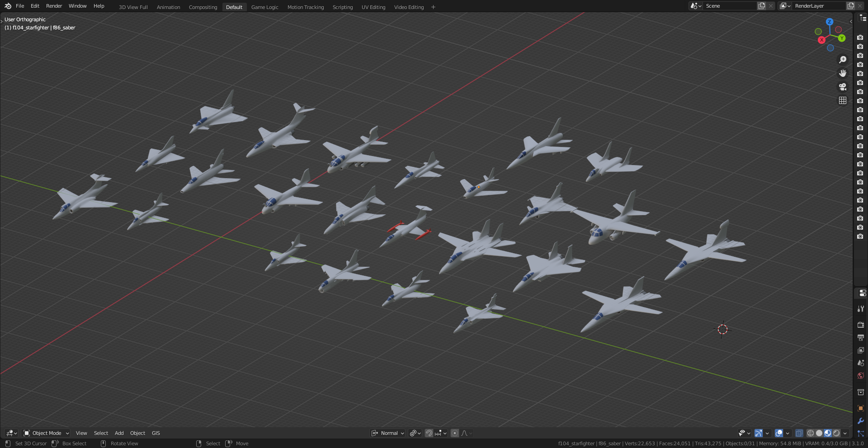Click the + button to add a new workspace

click(433, 7)
